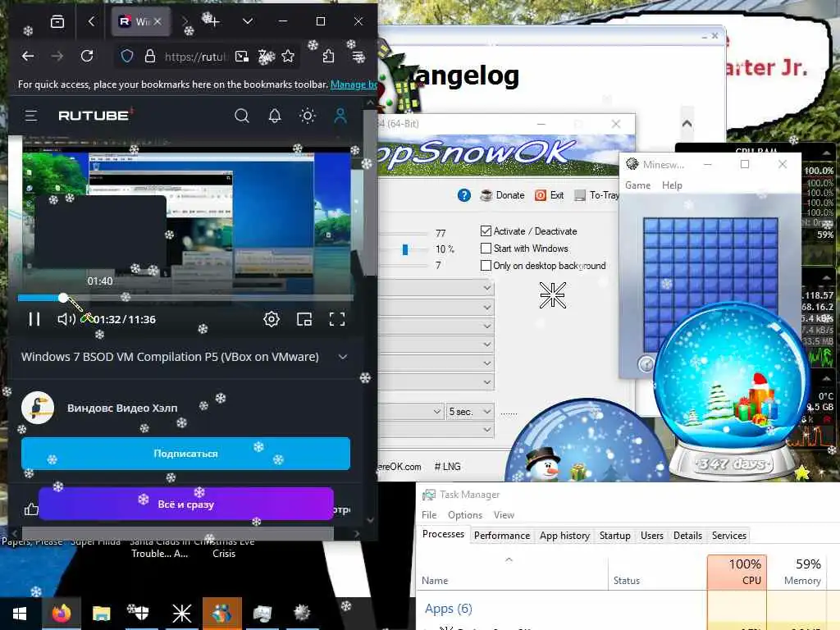Viewport: 840px width, 630px height.
Task: Switch to the Startup tab
Action: tap(614, 535)
